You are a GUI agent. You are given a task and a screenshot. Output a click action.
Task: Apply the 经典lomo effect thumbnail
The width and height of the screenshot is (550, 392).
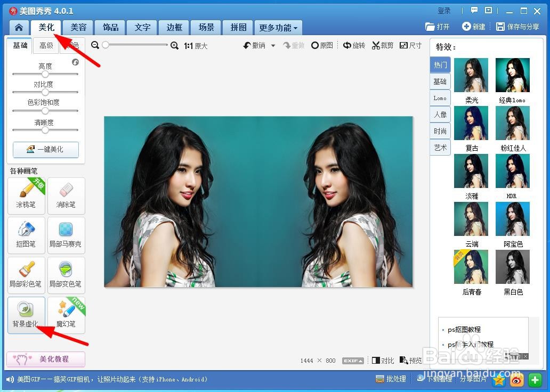(513, 76)
